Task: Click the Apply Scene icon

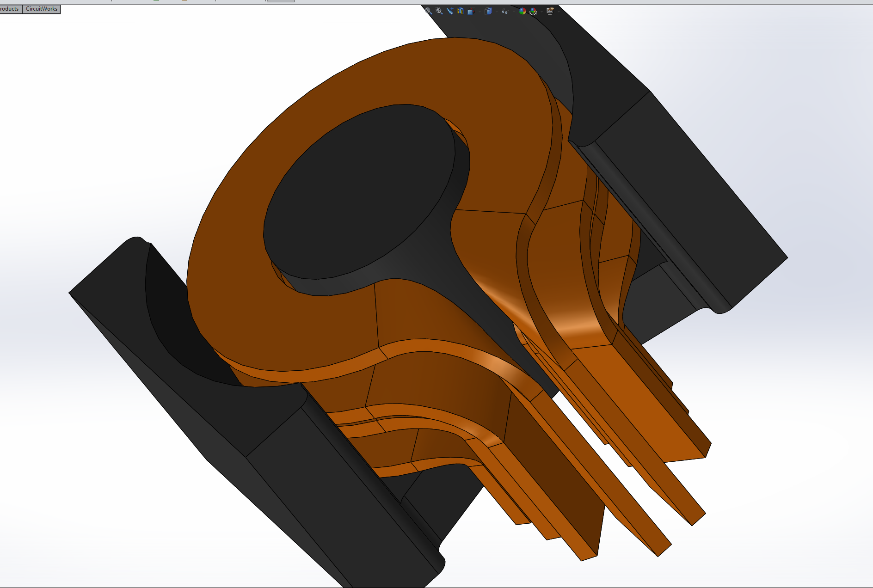Action: (533, 11)
